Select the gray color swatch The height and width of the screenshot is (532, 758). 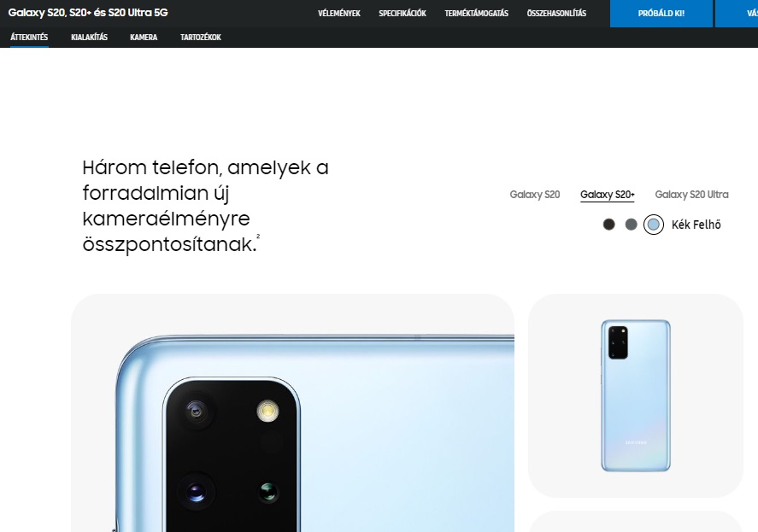pyautogui.click(x=631, y=225)
